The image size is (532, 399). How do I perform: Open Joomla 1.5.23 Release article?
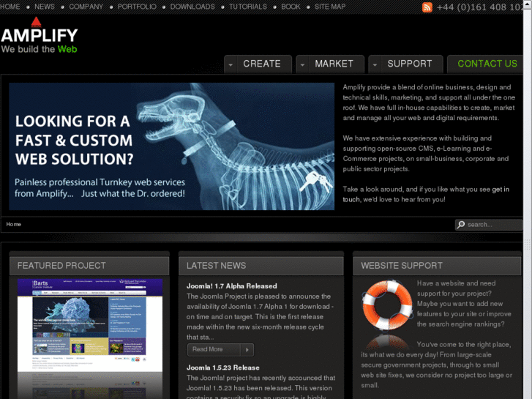click(223, 368)
